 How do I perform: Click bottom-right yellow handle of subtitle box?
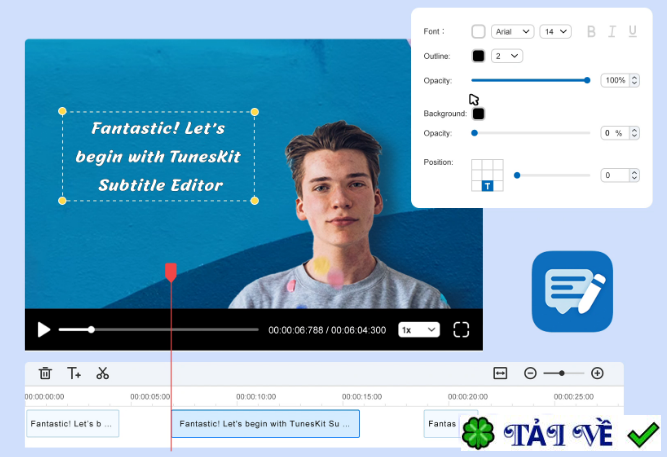[x=255, y=201]
